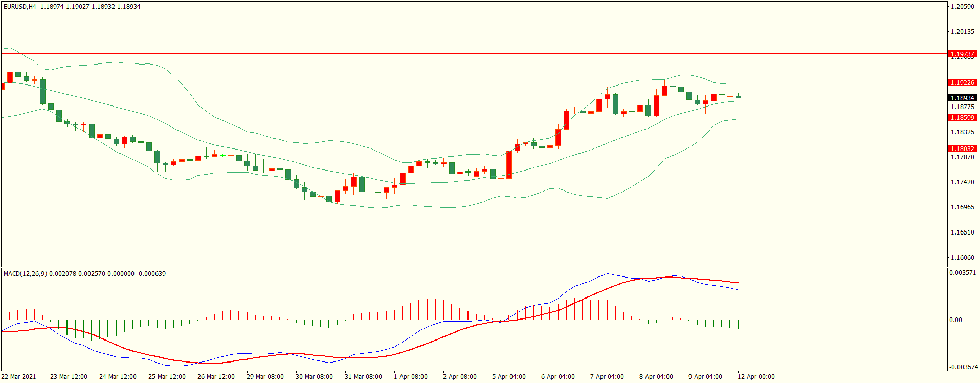Click the 0.00 MACD zero level label
The height and width of the screenshot is (383, 980).
click(955, 320)
